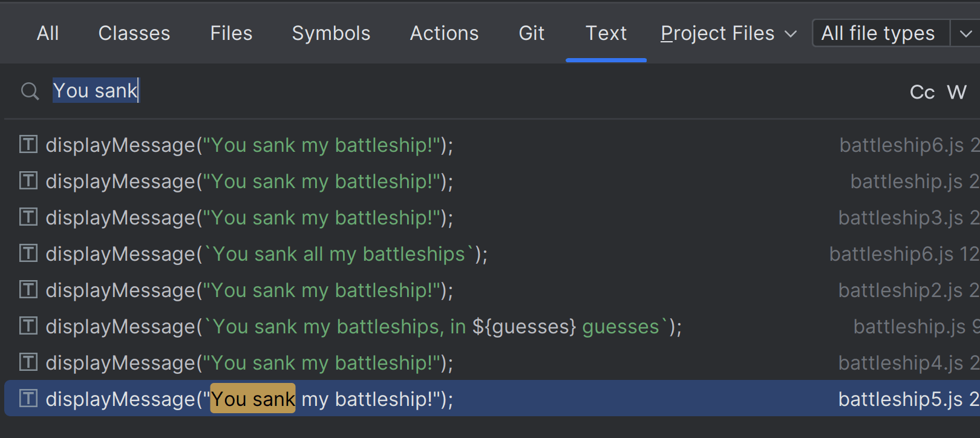Open the Actions tab

click(444, 33)
